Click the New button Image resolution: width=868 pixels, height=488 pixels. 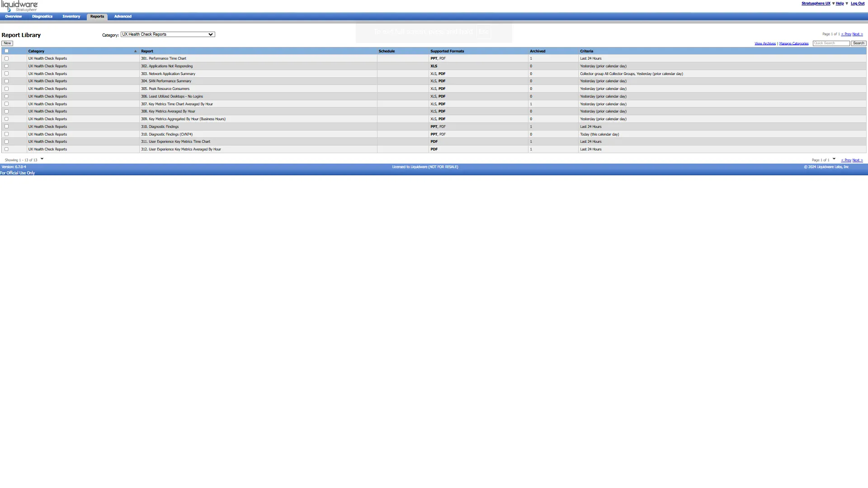[7, 43]
